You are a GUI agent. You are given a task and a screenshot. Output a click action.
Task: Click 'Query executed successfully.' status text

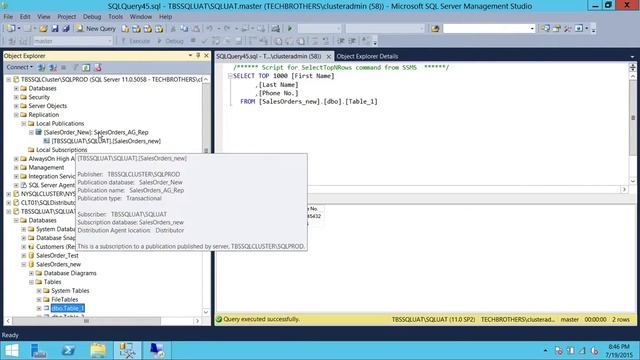pyautogui.click(x=261, y=319)
